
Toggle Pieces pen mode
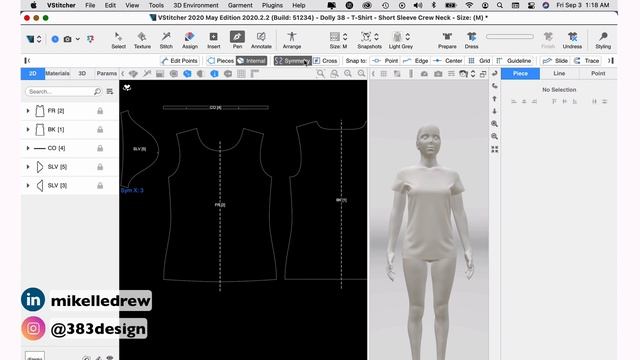click(220, 61)
